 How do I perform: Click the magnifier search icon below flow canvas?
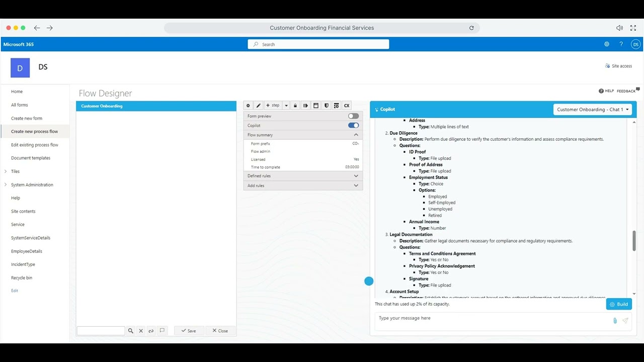coord(131,331)
